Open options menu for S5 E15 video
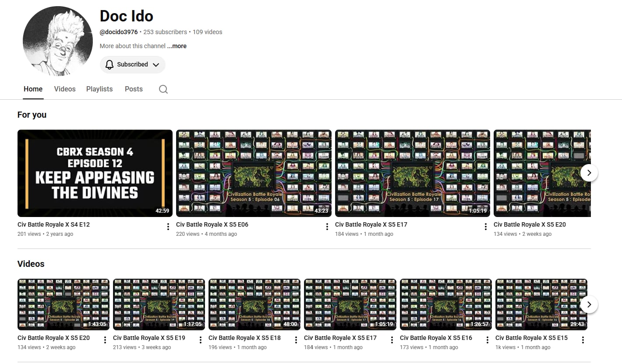This screenshot has width=622, height=364. coord(583,340)
